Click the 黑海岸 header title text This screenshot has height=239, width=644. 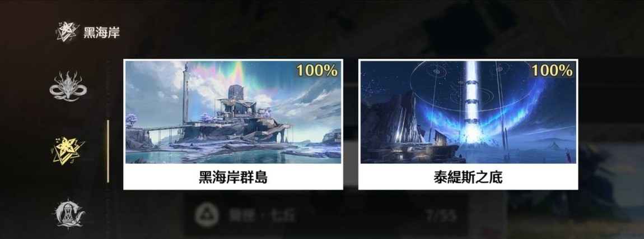pyautogui.click(x=101, y=33)
